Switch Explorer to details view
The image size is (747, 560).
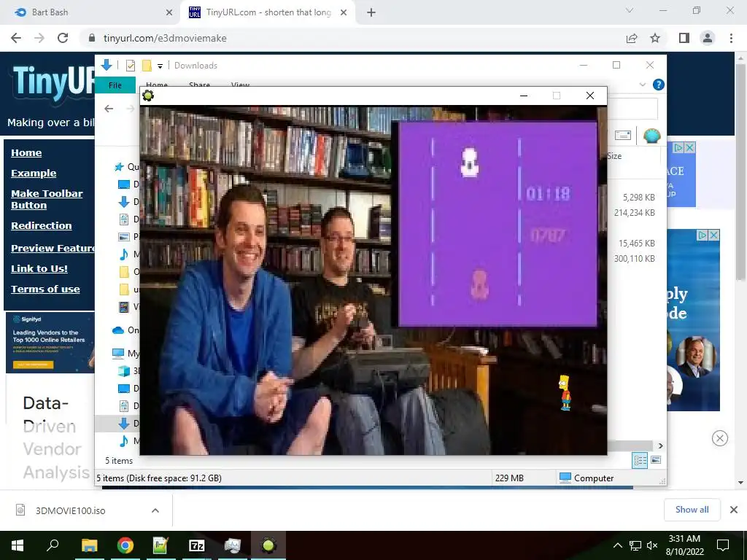click(x=640, y=460)
